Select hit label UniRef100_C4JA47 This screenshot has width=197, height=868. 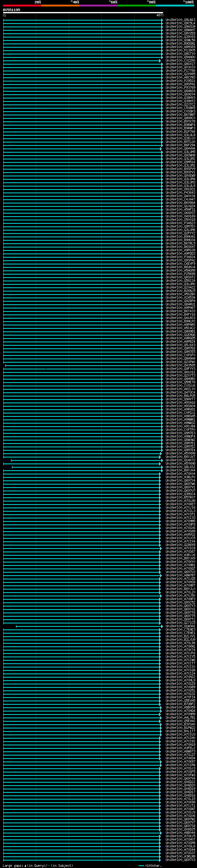tap(180, 200)
